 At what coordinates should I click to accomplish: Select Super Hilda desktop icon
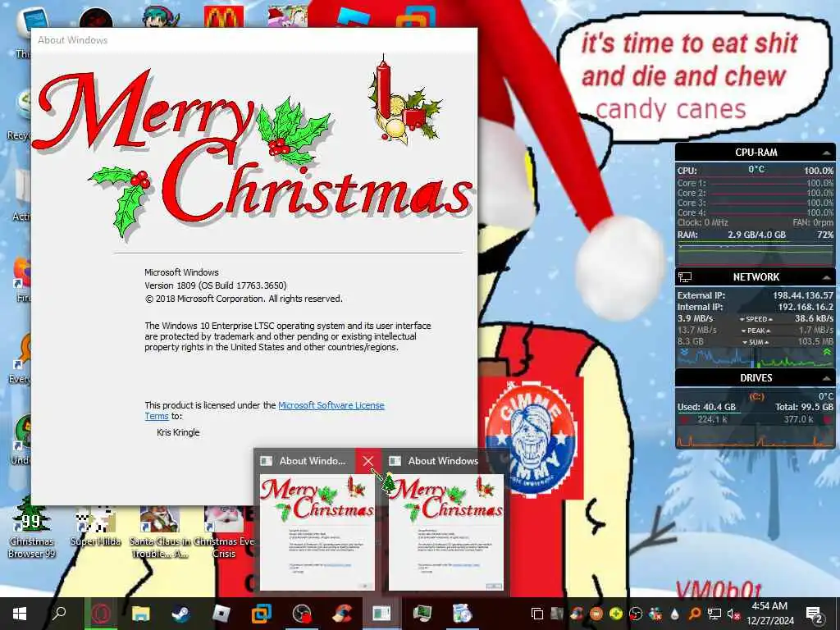[x=95, y=526]
